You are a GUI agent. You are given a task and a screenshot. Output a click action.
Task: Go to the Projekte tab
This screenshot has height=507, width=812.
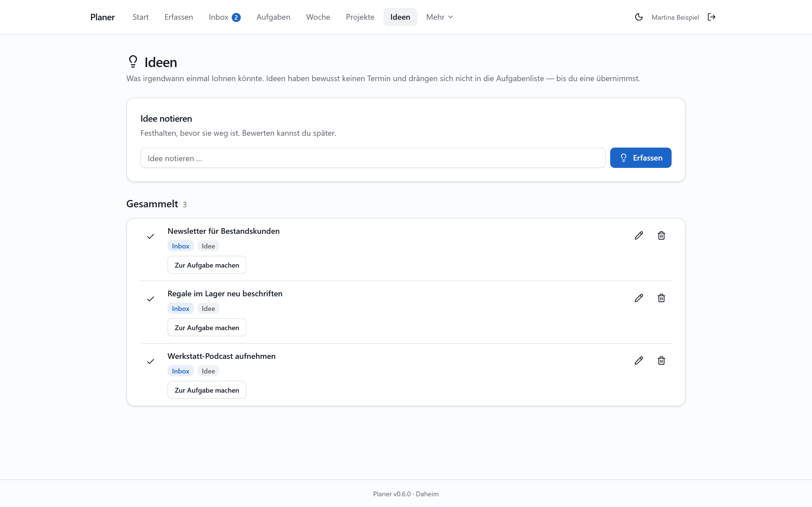pyautogui.click(x=360, y=17)
